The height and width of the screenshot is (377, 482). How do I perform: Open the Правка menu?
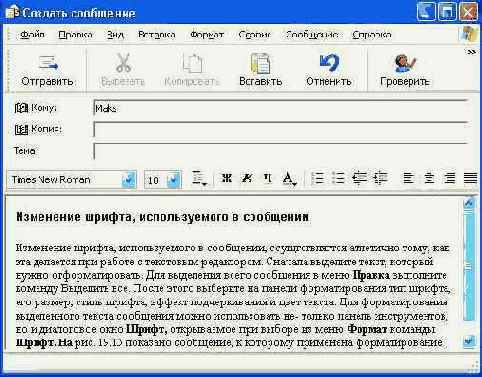(75, 35)
